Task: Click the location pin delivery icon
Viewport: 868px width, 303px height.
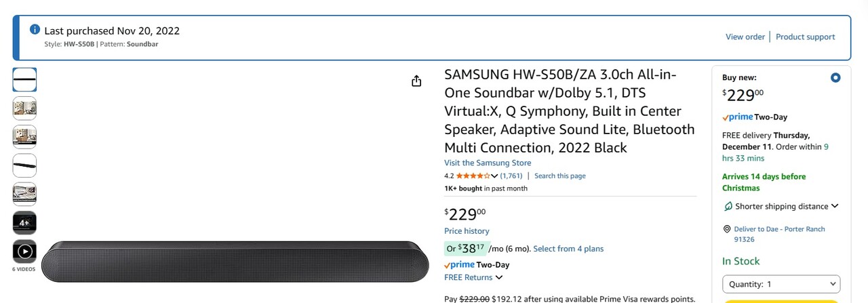Action: tap(727, 229)
